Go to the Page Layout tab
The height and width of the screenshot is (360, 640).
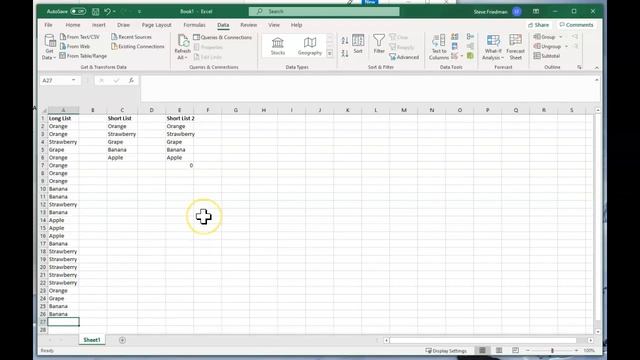pos(156,25)
